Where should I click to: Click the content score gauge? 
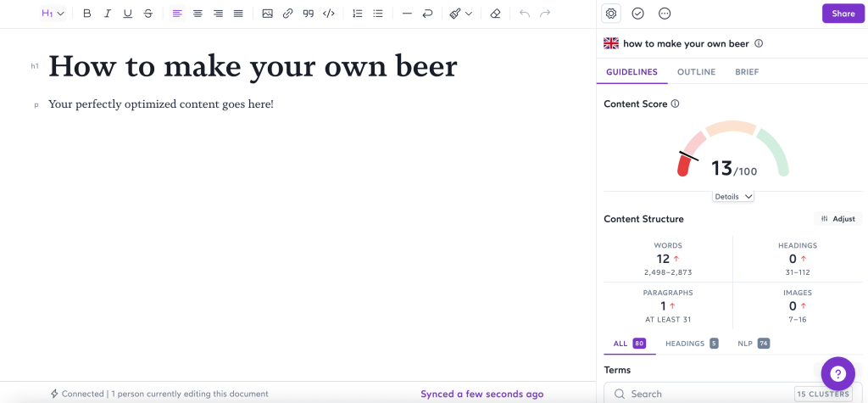coord(733,148)
